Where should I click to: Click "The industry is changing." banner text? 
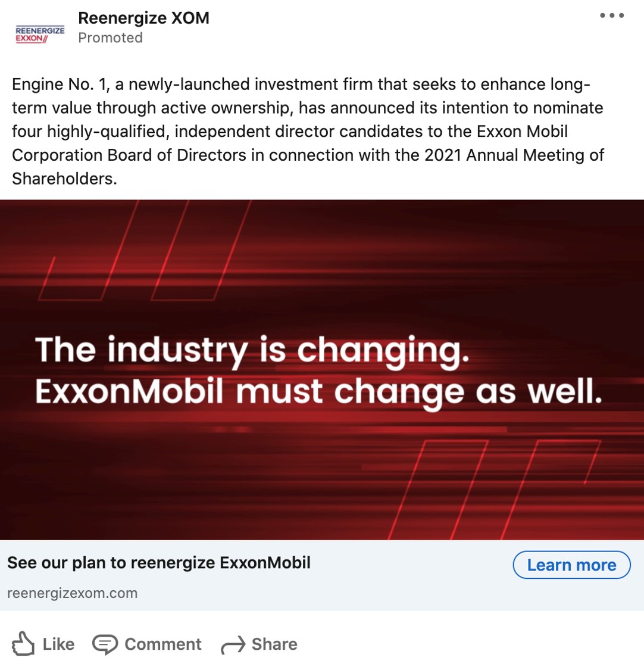point(252,350)
